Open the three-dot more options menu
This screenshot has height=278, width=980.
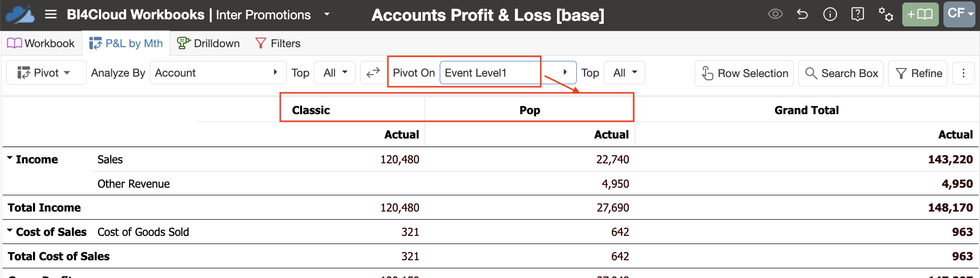pyautogui.click(x=963, y=74)
